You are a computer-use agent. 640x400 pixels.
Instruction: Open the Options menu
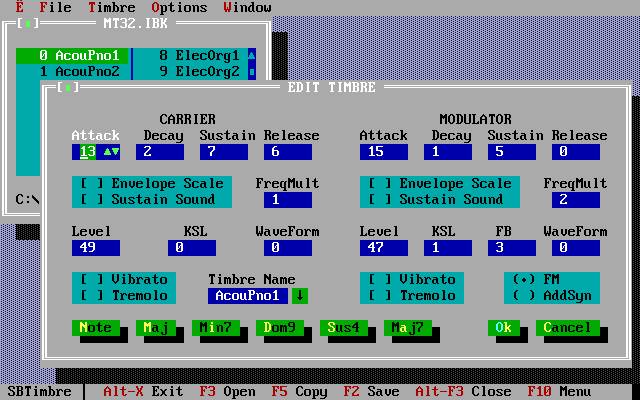pos(179,7)
